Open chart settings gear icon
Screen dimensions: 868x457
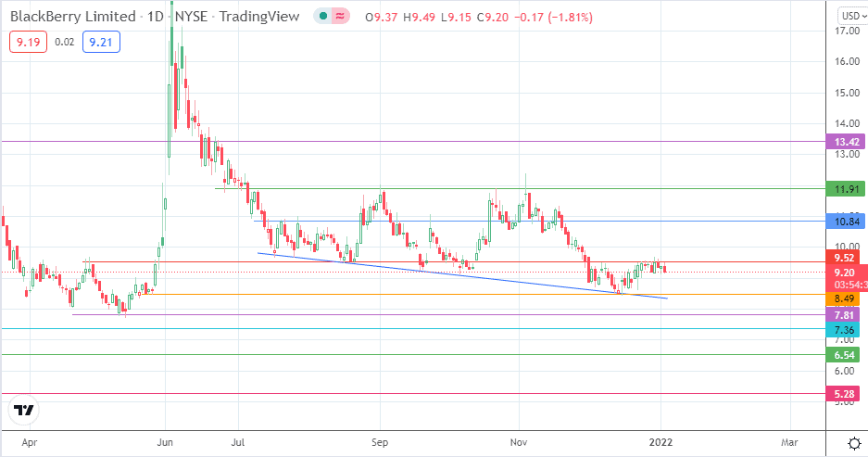(854, 443)
